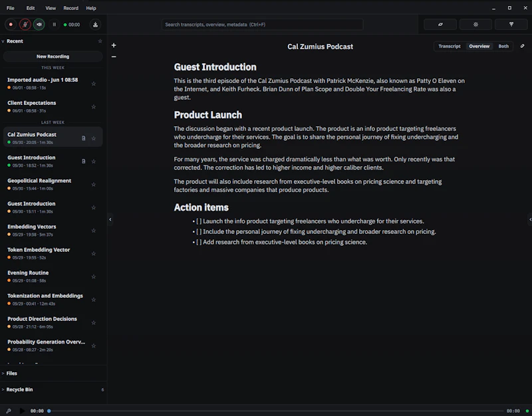Switch to the Transcript tab

tap(450, 46)
